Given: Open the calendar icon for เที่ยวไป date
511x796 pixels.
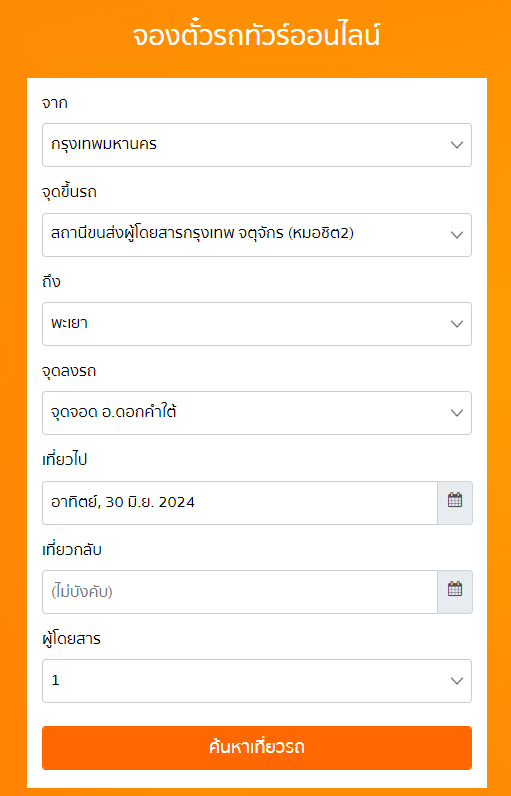Looking at the screenshot, I should click(x=455, y=503).
